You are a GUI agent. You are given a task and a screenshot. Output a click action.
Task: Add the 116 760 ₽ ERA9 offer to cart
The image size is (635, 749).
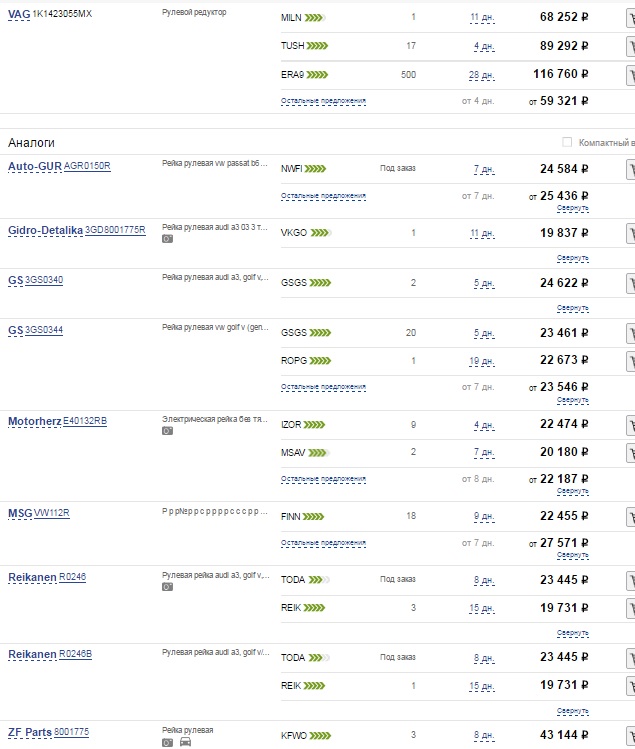[631, 75]
